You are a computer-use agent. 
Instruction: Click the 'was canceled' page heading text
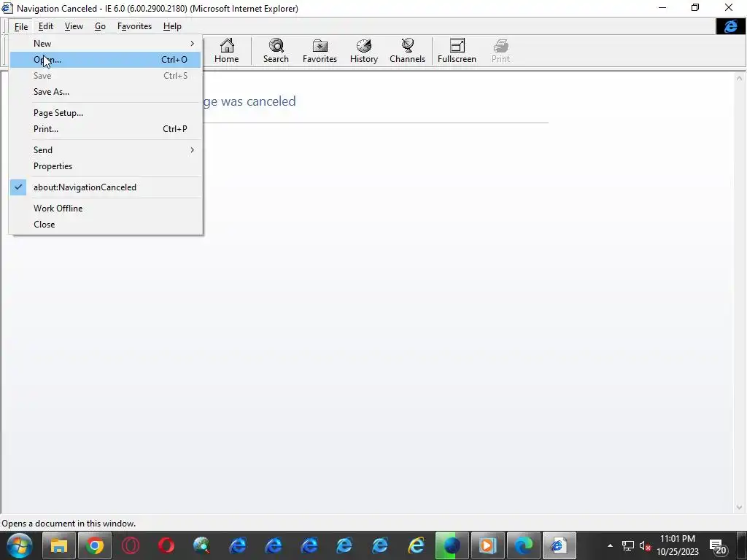[258, 101]
